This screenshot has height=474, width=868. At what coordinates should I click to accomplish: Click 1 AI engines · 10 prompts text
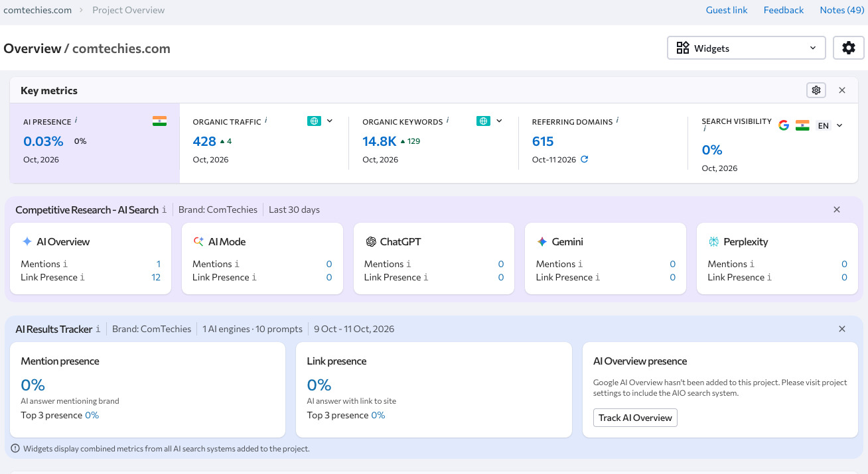[x=252, y=329]
